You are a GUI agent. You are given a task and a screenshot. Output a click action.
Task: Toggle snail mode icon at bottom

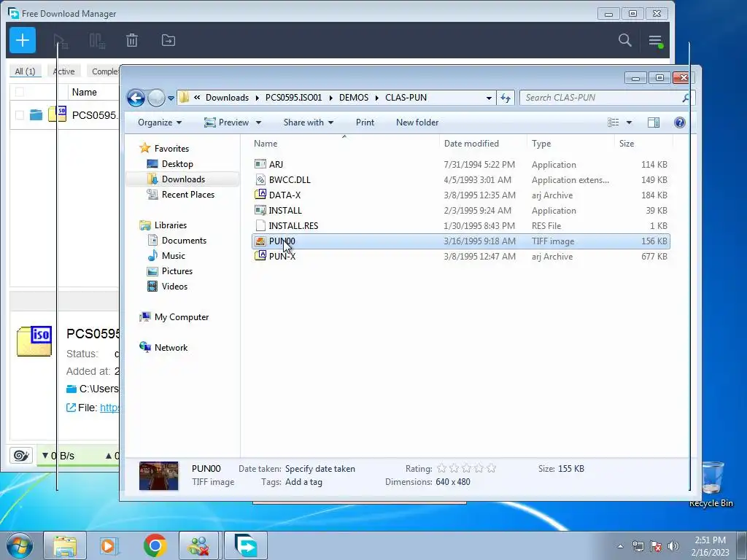coord(21,456)
